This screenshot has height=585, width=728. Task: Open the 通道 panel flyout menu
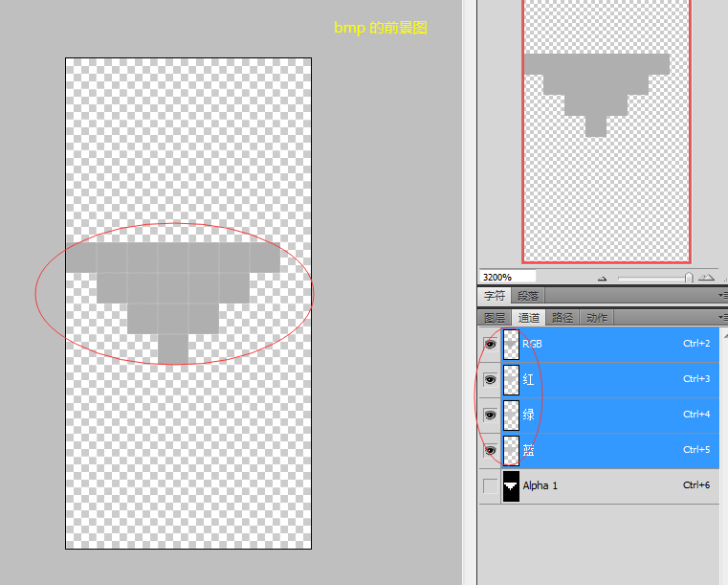[723, 317]
